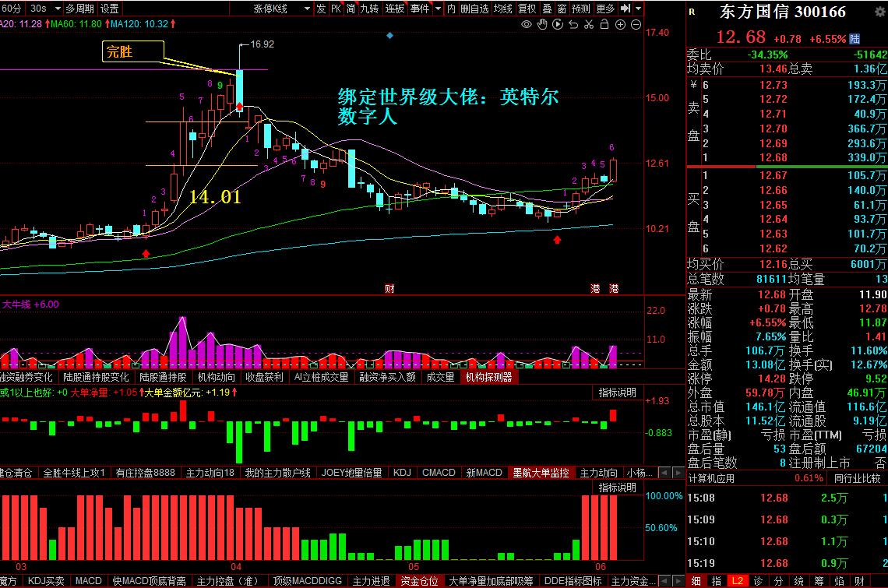This screenshot has height=588, width=888.
Task: Select the 收盘获利 tab
Action: click(x=264, y=377)
